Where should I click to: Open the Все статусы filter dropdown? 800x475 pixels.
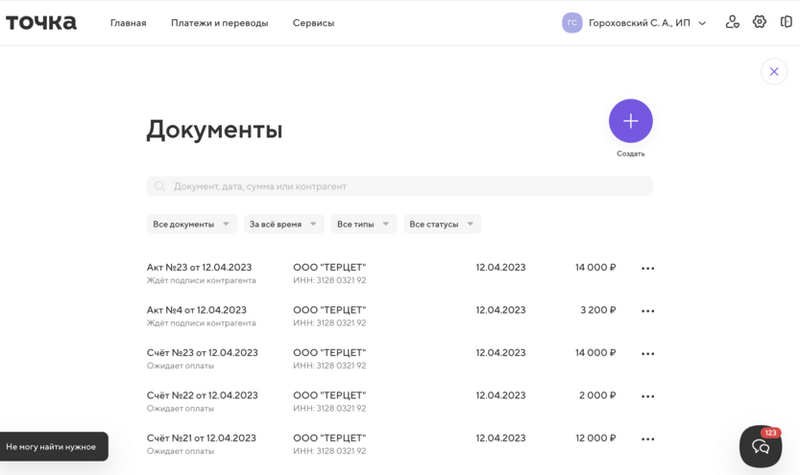point(442,224)
